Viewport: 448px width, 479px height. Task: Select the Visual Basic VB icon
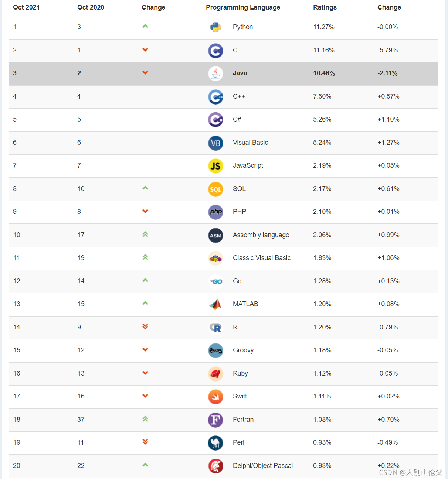coord(215,143)
